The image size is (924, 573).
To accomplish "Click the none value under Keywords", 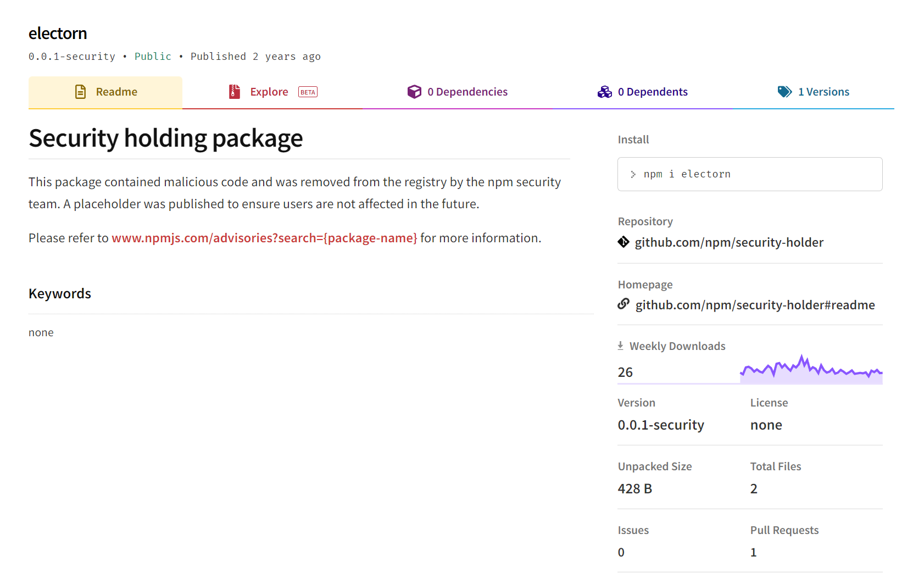I will pos(41,332).
